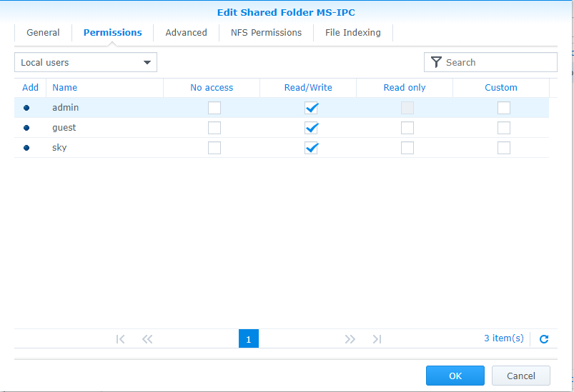
Task: Click page number 1 button
Action: tap(249, 338)
